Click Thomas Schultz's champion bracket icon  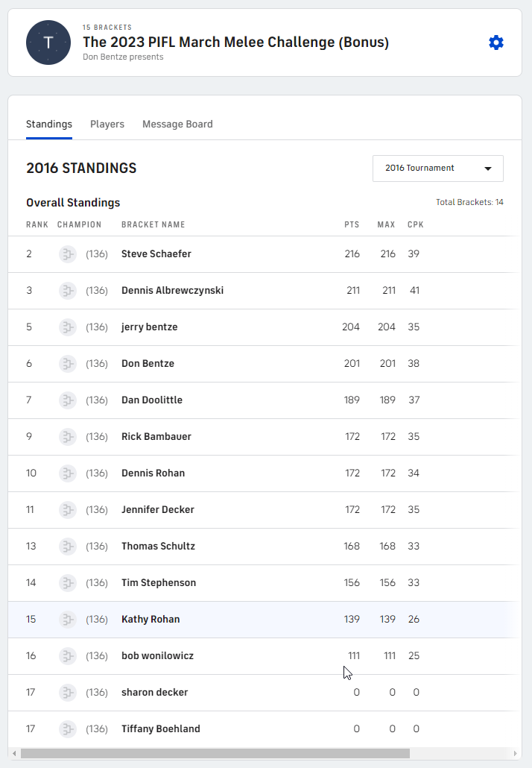68,547
